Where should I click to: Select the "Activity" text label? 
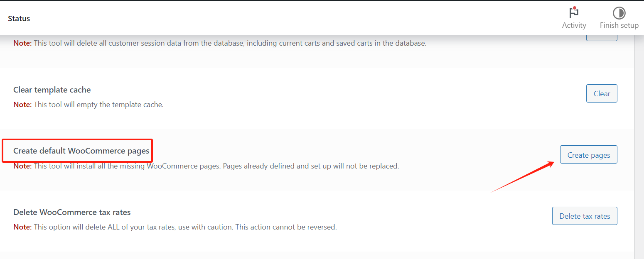[574, 25]
